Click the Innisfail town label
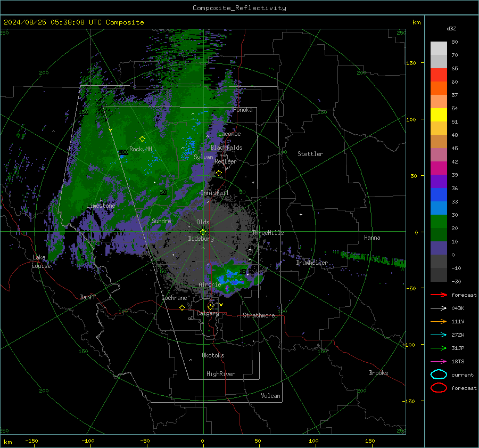Screen dimensions: 479x448 point(214,193)
